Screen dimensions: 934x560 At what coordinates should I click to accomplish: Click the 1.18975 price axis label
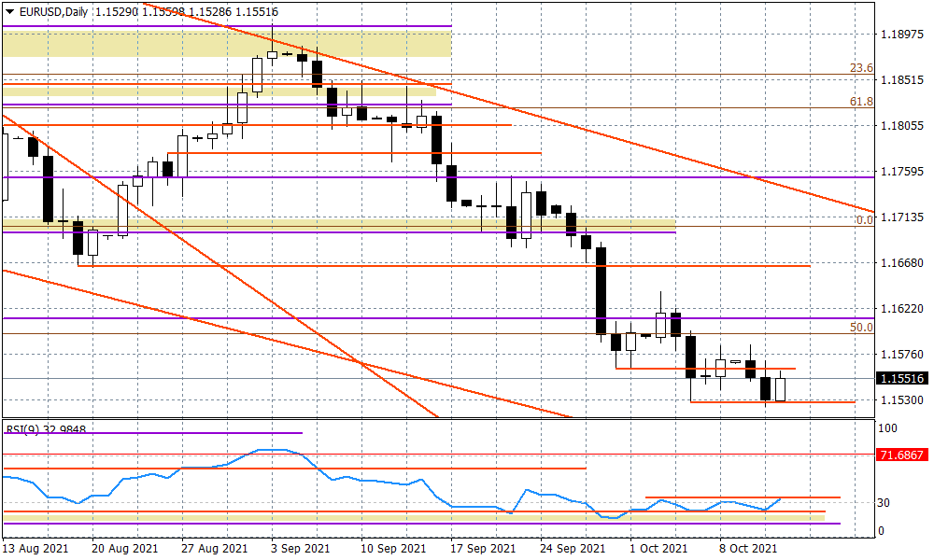tap(902, 35)
